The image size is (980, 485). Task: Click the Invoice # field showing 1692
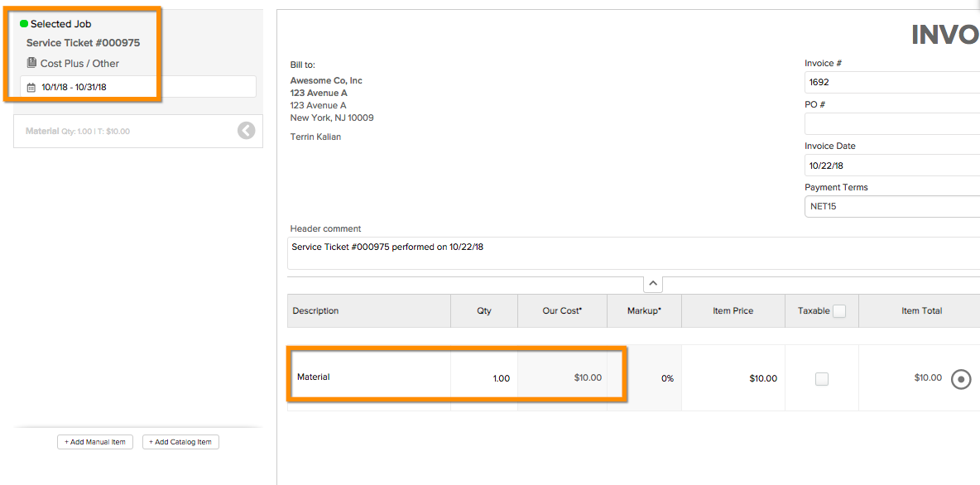892,82
